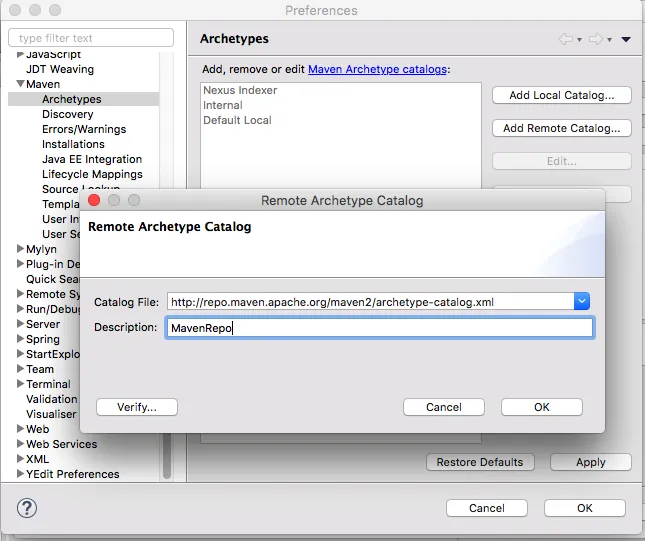
Task: Cancel the Remote Archetype Catalog dialog
Action: tap(443, 407)
